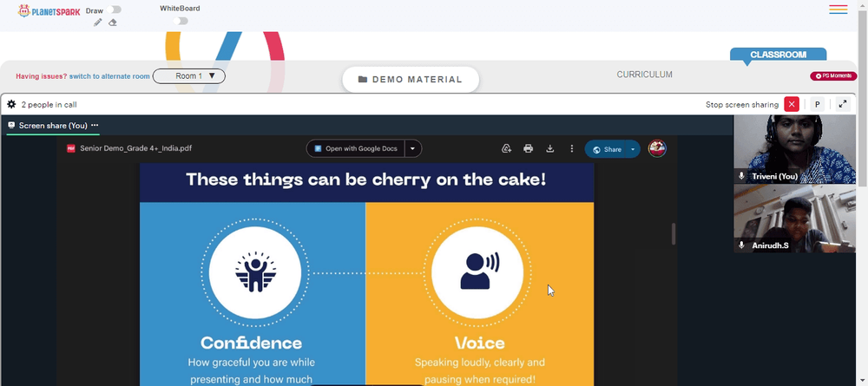Screen dimensions: 868x386
Task: Expand call to fullscreen
Action: click(x=843, y=104)
